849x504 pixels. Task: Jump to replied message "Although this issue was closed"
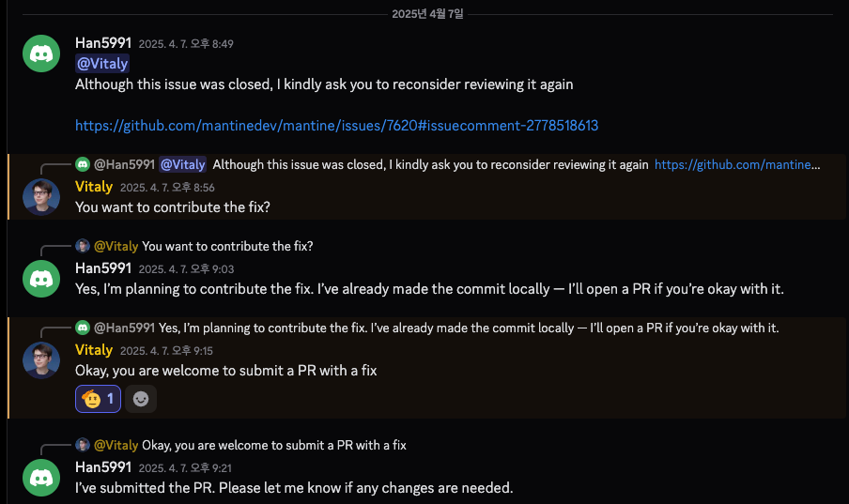coord(430,165)
